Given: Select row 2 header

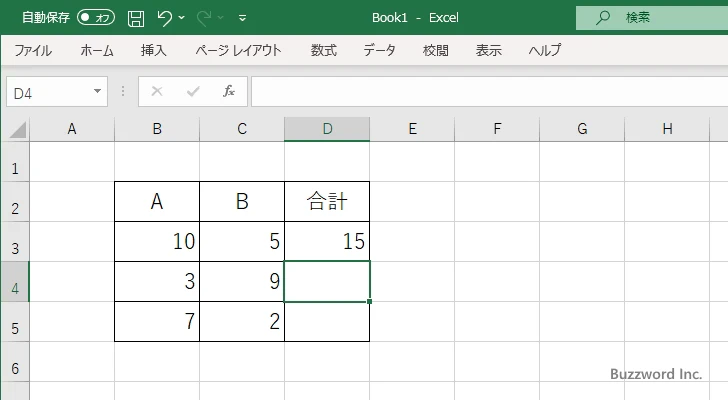Looking at the screenshot, I should 15,201.
